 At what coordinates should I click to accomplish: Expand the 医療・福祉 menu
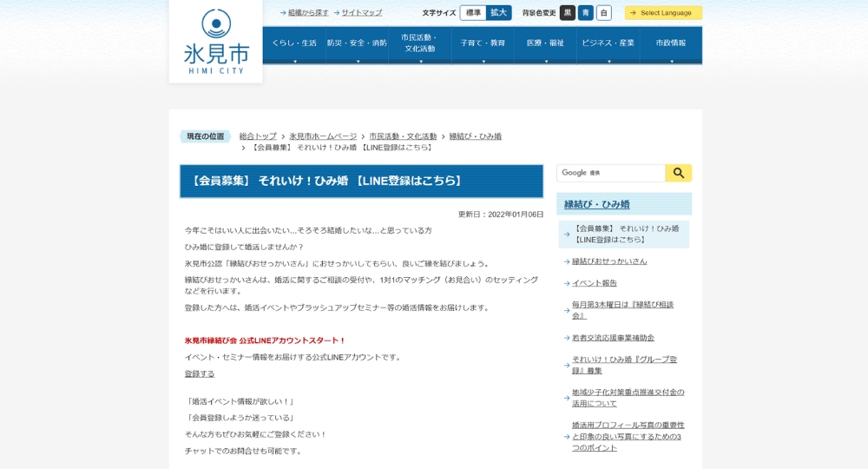pyautogui.click(x=545, y=44)
